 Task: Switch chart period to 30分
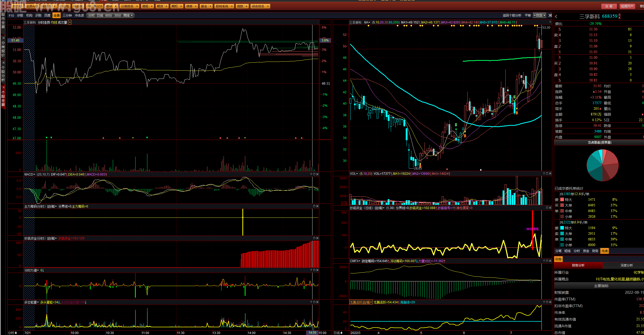[118, 15]
